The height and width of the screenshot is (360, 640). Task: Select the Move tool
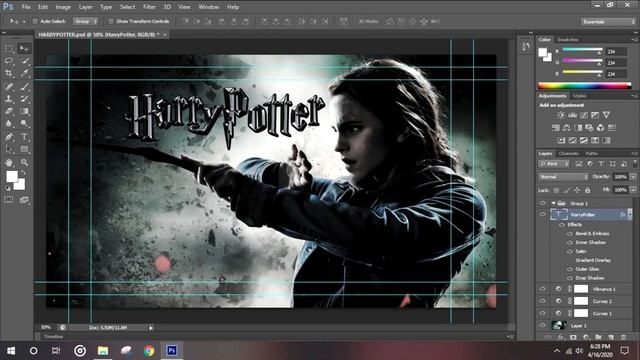(24, 49)
